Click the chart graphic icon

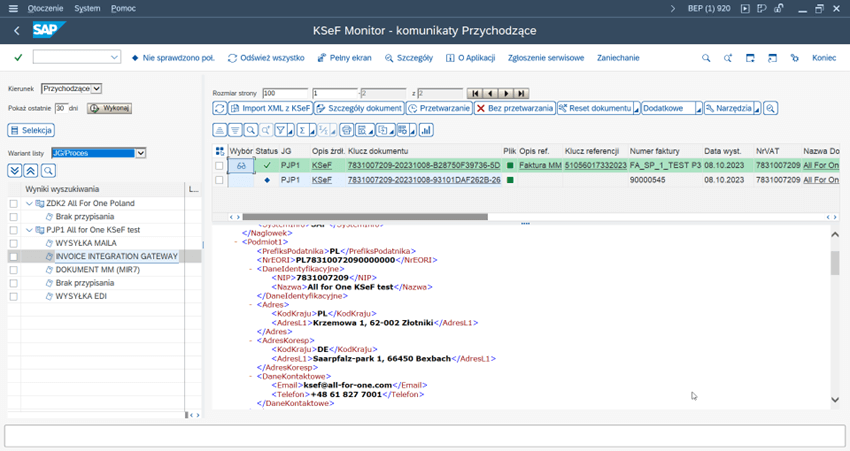pyautogui.click(x=426, y=130)
